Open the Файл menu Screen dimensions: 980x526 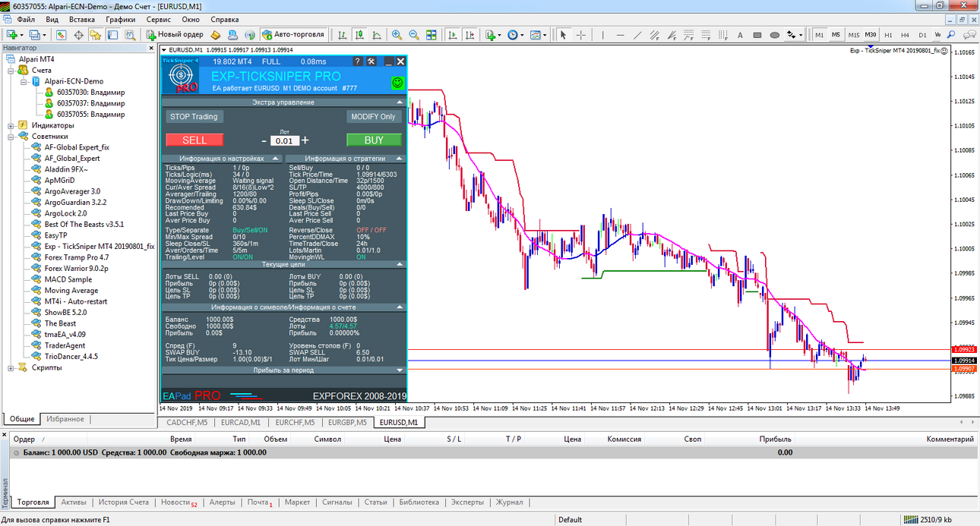point(25,19)
